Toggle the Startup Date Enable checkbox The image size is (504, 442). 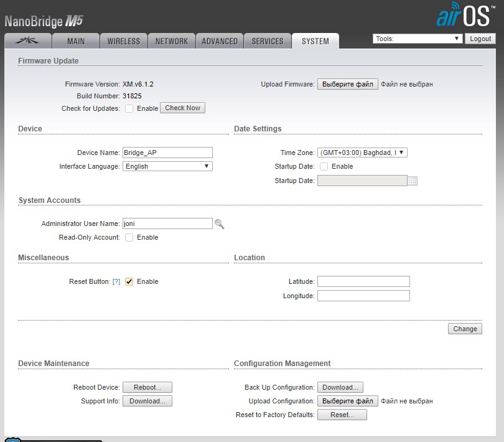click(324, 166)
